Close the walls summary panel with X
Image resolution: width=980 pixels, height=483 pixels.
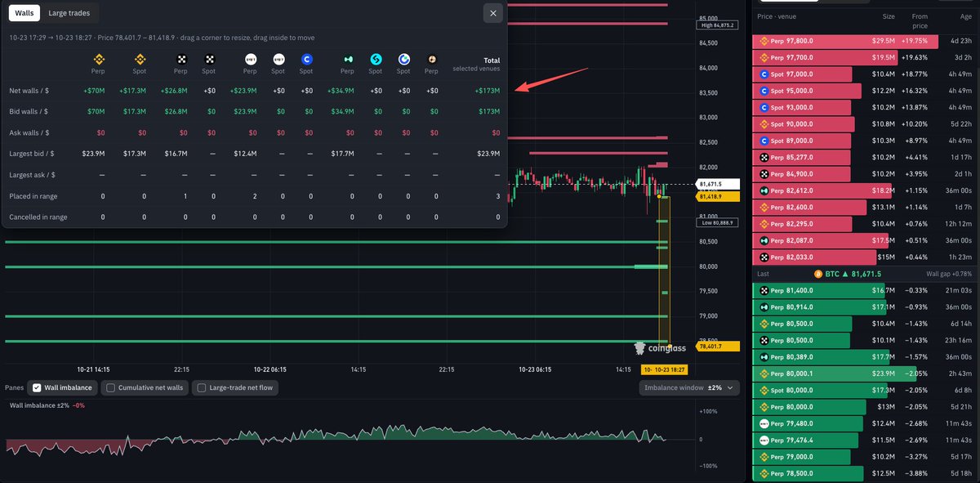492,13
